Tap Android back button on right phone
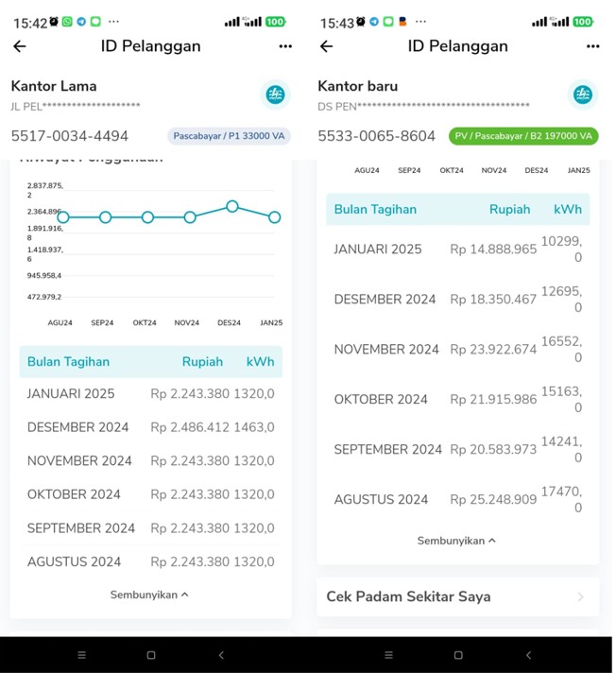The width and height of the screenshot is (616, 673). [x=528, y=655]
